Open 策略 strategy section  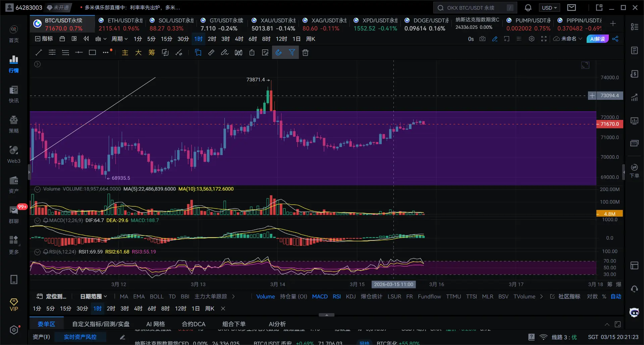(14, 125)
